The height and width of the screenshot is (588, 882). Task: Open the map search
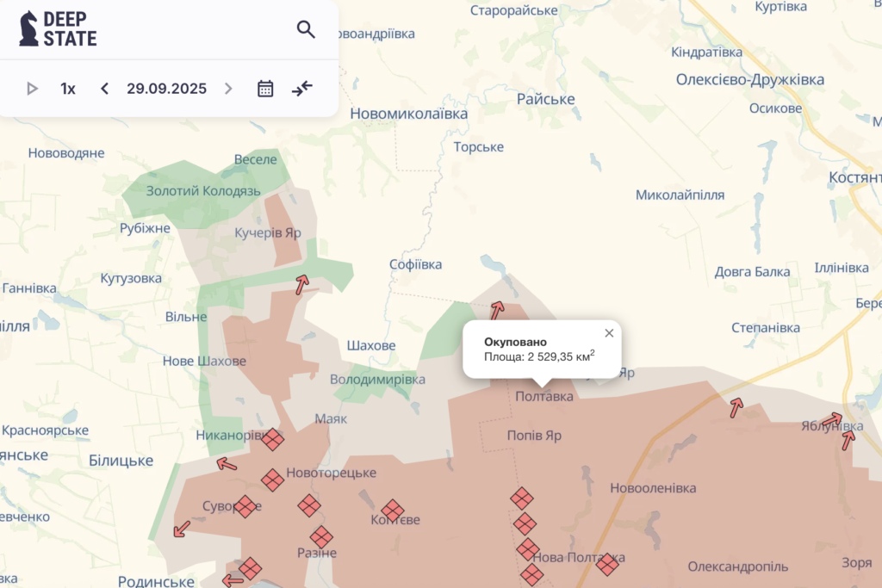click(307, 28)
